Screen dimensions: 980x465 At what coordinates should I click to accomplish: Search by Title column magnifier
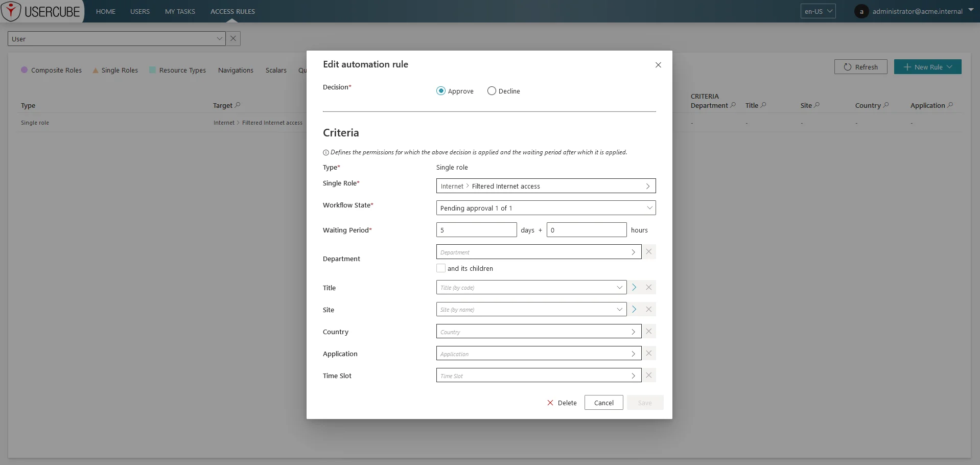(x=763, y=105)
